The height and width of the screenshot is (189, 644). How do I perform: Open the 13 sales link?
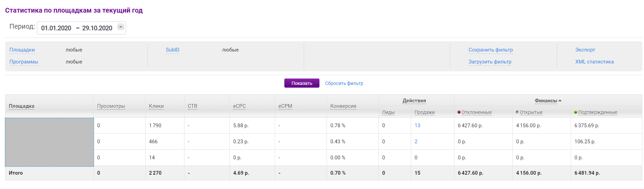417,126
